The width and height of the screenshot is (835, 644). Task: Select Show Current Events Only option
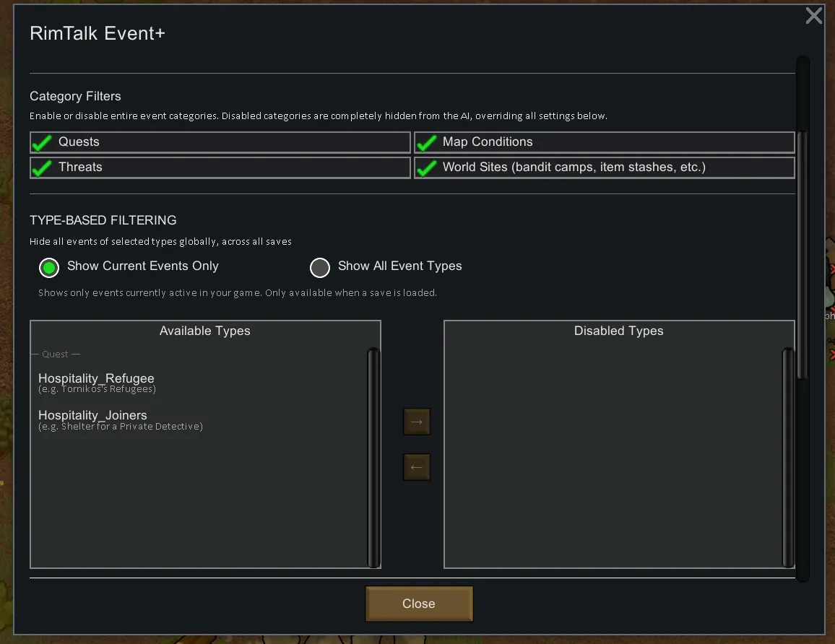point(49,268)
